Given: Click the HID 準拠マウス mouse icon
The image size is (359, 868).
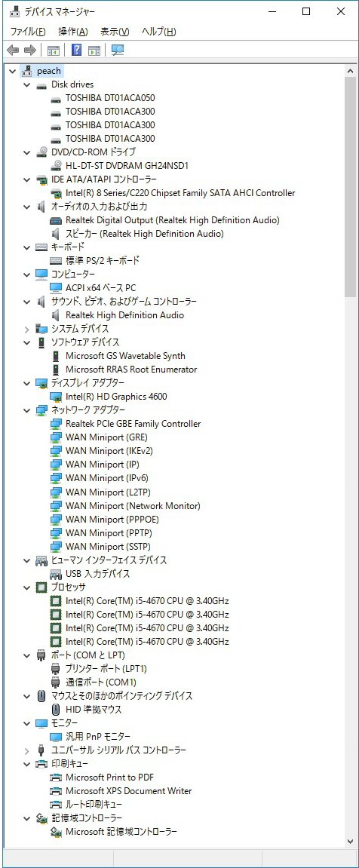Looking at the screenshot, I should pos(55,709).
